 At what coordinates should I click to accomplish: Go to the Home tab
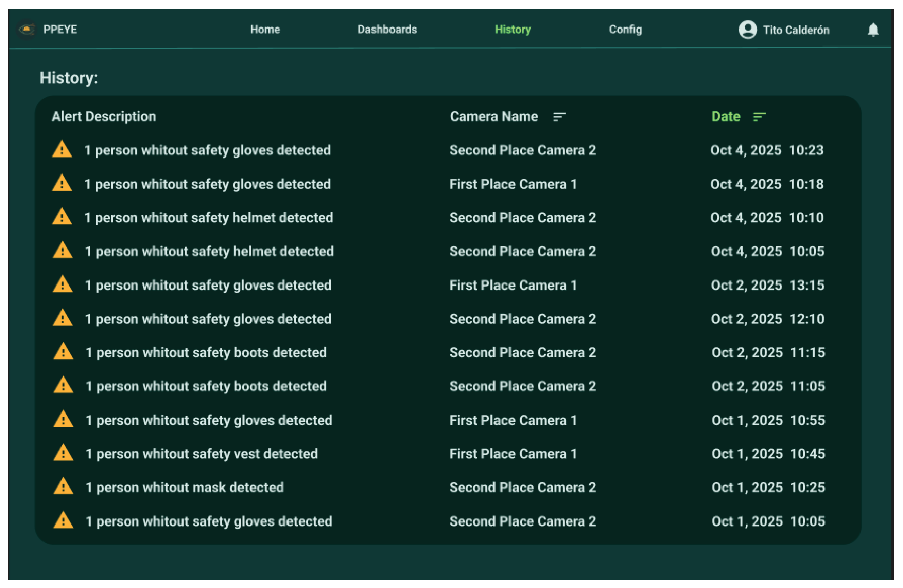tap(265, 30)
